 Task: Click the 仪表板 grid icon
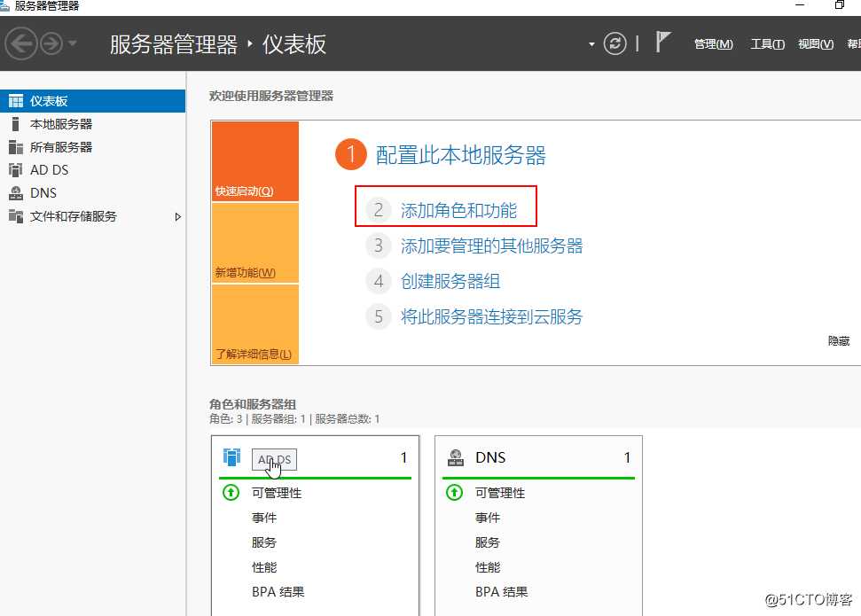point(16,101)
